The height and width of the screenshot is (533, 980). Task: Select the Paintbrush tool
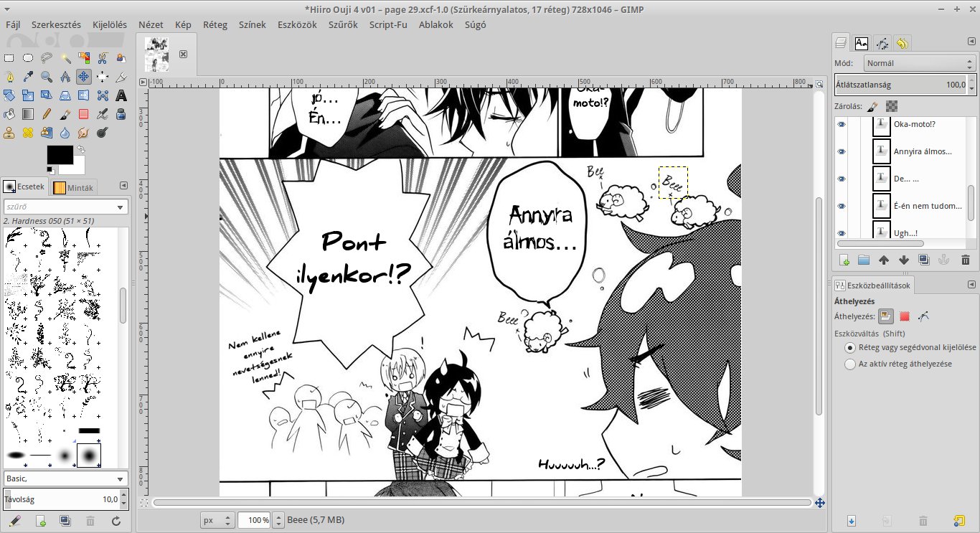[65, 114]
